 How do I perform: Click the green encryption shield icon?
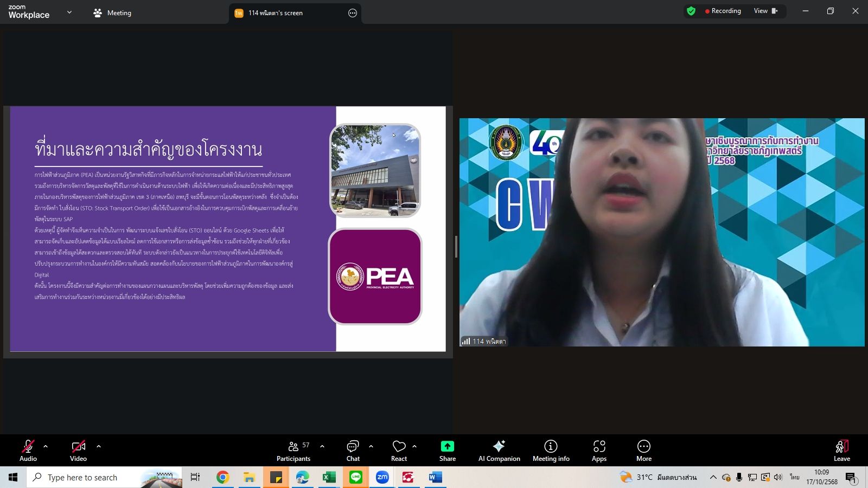click(x=691, y=11)
